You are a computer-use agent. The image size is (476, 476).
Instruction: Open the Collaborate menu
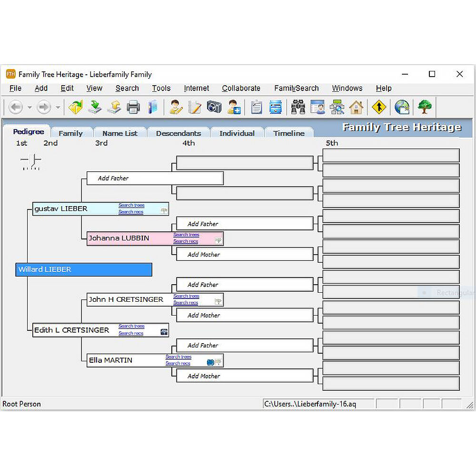pyautogui.click(x=241, y=89)
